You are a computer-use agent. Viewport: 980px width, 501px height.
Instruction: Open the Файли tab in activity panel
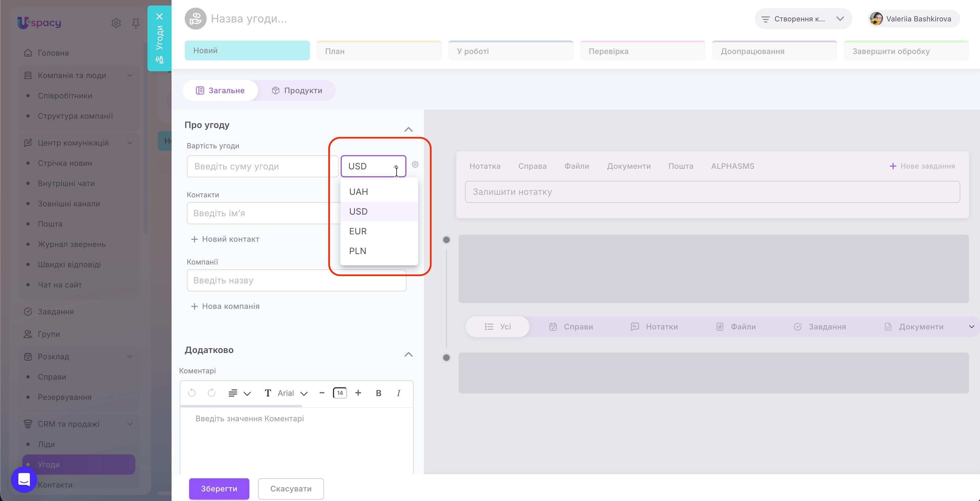click(576, 166)
